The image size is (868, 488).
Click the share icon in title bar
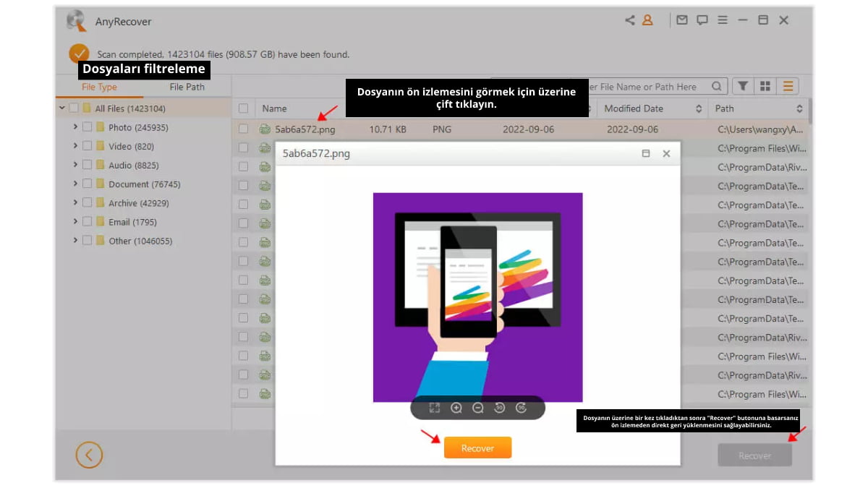pos(630,20)
